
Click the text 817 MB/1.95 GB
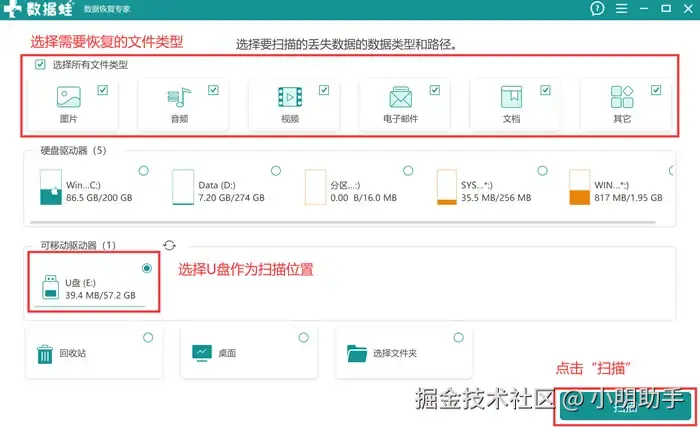coord(628,198)
